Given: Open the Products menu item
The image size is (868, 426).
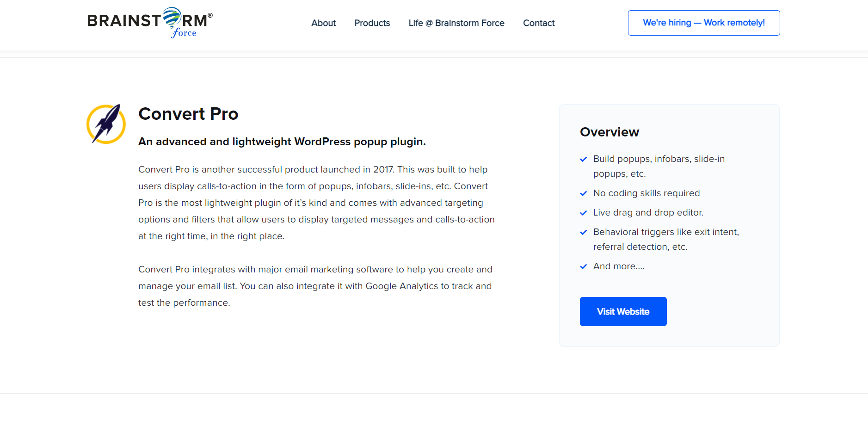Looking at the screenshot, I should coord(372,23).
